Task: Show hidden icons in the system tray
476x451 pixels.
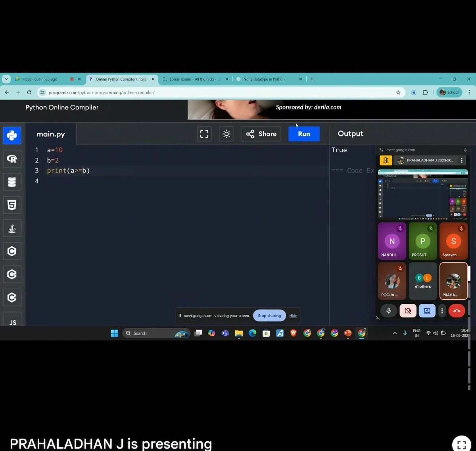Action: click(x=395, y=333)
